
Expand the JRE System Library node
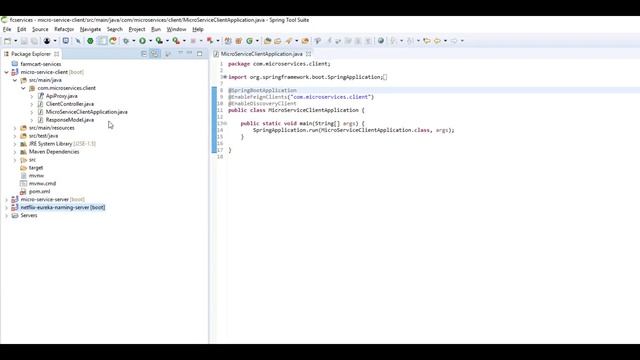(x=15, y=144)
